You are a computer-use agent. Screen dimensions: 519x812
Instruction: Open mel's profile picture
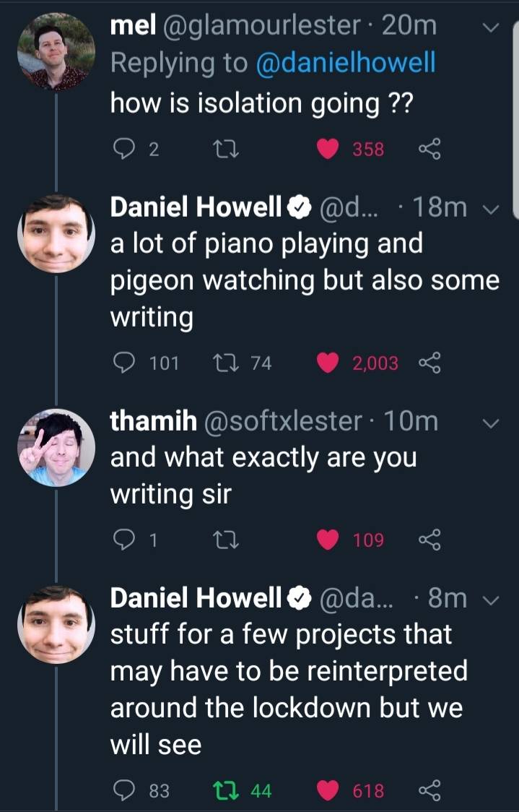pyautogui.click(x=56, y=51)
